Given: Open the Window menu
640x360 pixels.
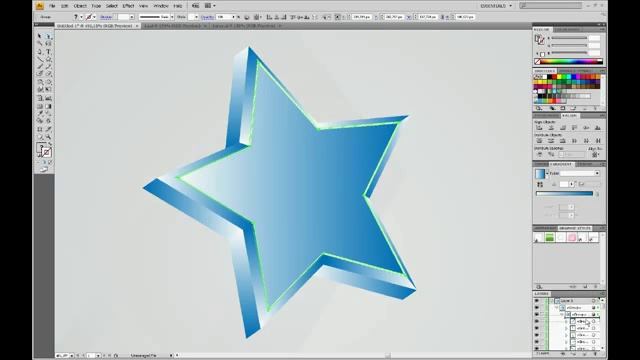Looking at the screenshot, I should click(x=160, y=6).
